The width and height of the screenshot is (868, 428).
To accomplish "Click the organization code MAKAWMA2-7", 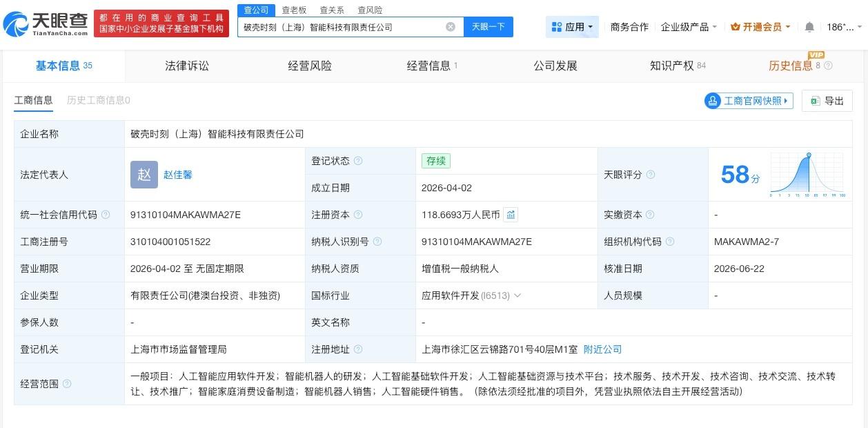I will [747, 242].
